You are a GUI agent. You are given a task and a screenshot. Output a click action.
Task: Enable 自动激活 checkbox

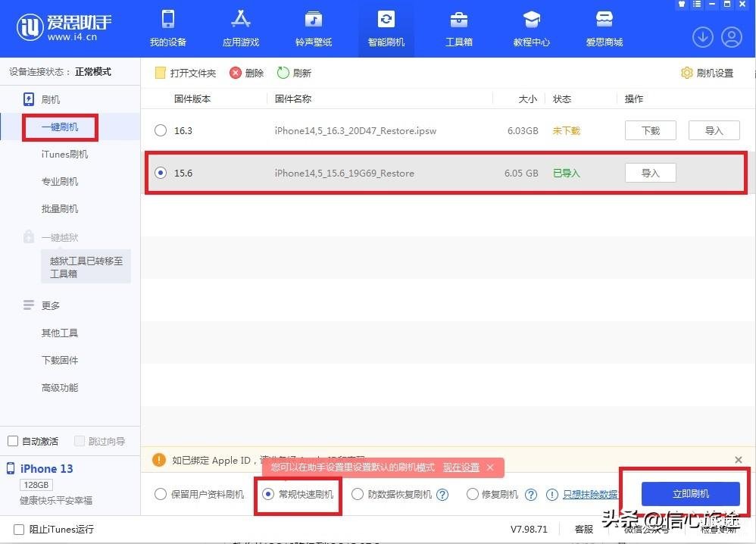[x=13, y=441]
